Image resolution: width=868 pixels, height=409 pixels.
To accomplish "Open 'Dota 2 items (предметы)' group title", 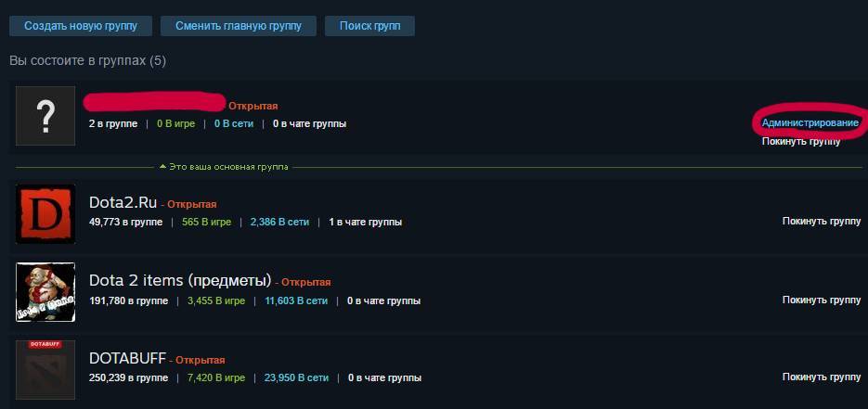I will tap(180, 281).
